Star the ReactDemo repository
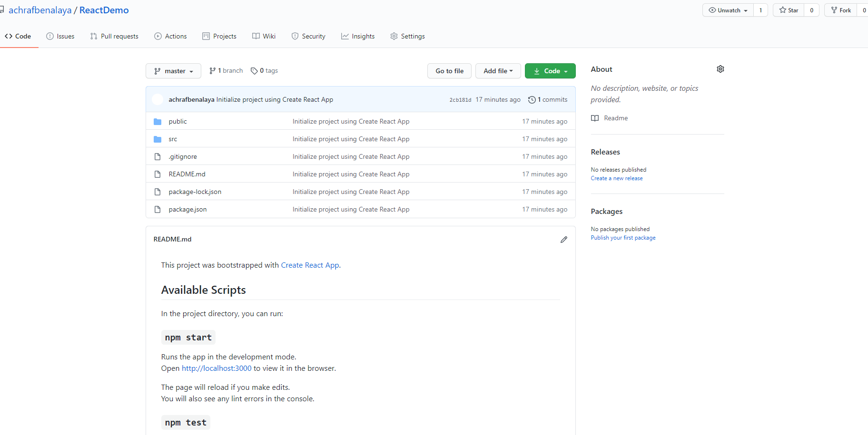This screenshot has width=868, height=435. (x=788, y=10)
